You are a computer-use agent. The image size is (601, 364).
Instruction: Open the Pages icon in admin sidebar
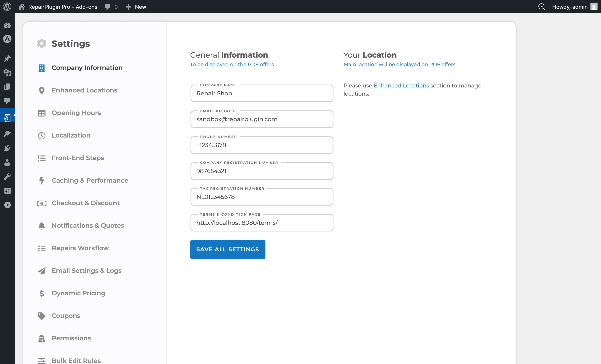[7, 87]
